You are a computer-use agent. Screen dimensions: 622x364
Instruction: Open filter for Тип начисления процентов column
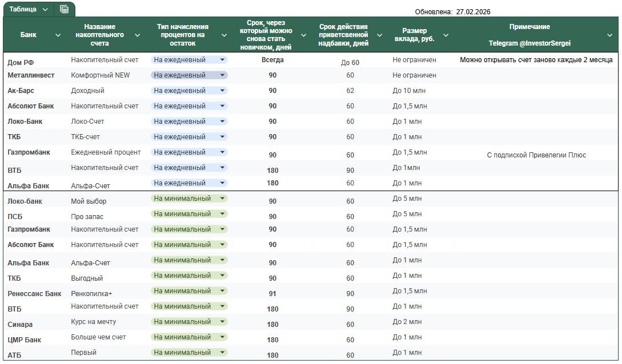pos(224,35)
